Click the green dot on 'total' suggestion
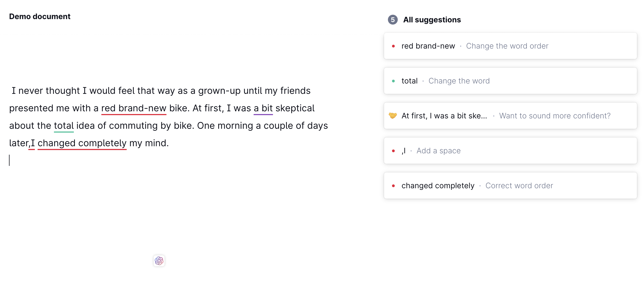This screenshot has height=299, width=644. 393,81
